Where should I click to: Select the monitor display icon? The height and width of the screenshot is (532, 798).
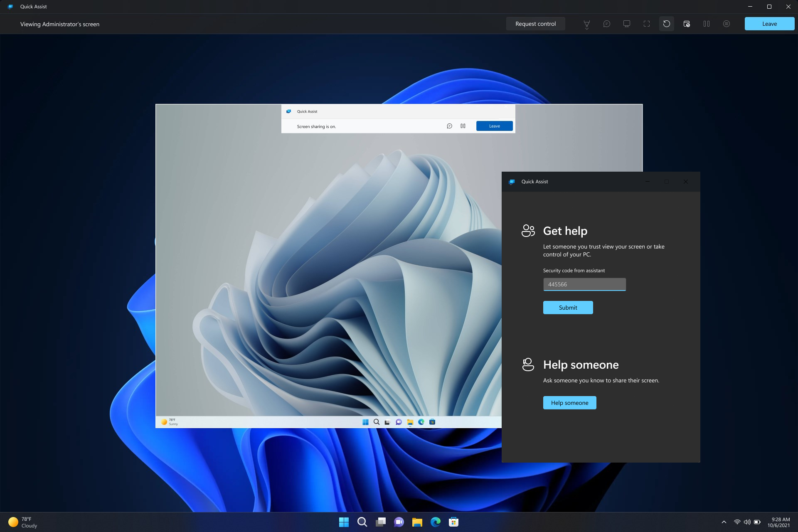(x=626, y=24)
